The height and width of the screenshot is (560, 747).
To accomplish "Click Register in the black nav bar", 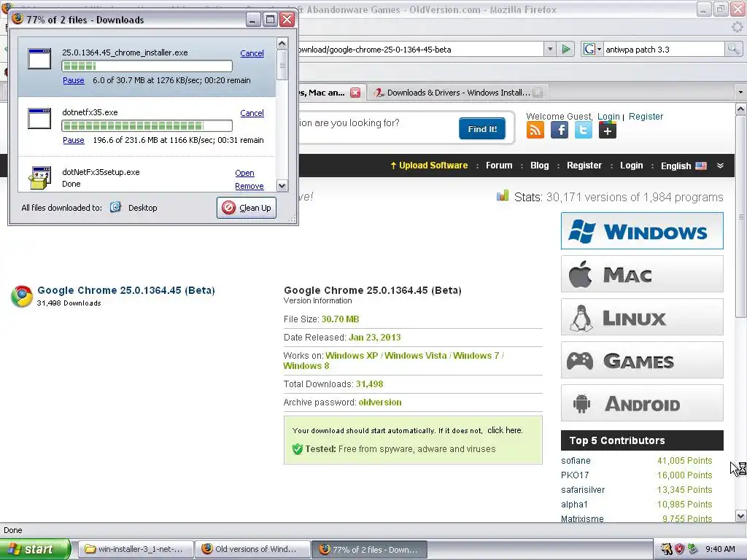I will [x=584, y=166].
